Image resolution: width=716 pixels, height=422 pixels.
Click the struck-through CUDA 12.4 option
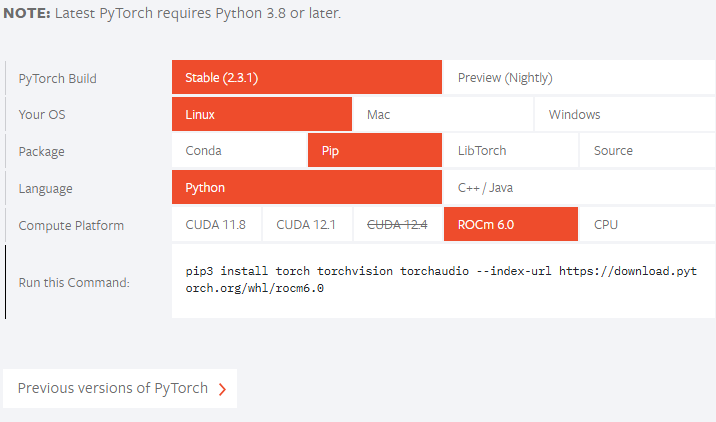click(398, 224)
